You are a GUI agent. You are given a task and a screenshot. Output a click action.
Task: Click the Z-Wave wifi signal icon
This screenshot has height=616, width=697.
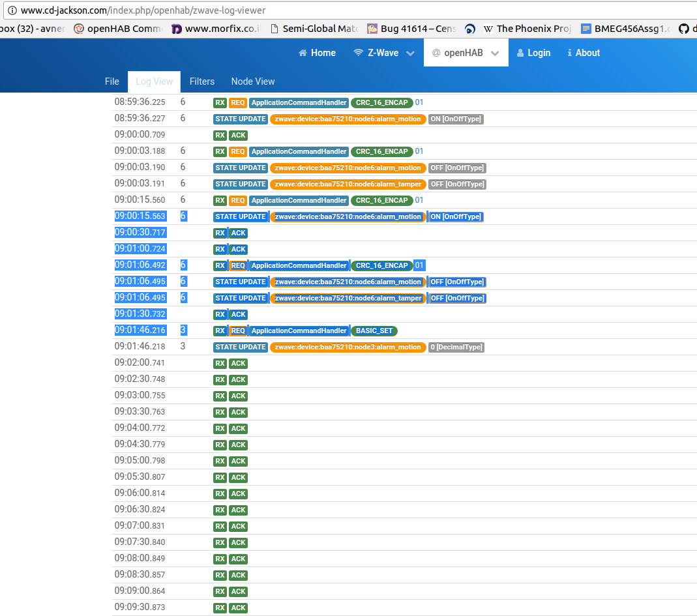pyautogui.click(x=358, y=53)
